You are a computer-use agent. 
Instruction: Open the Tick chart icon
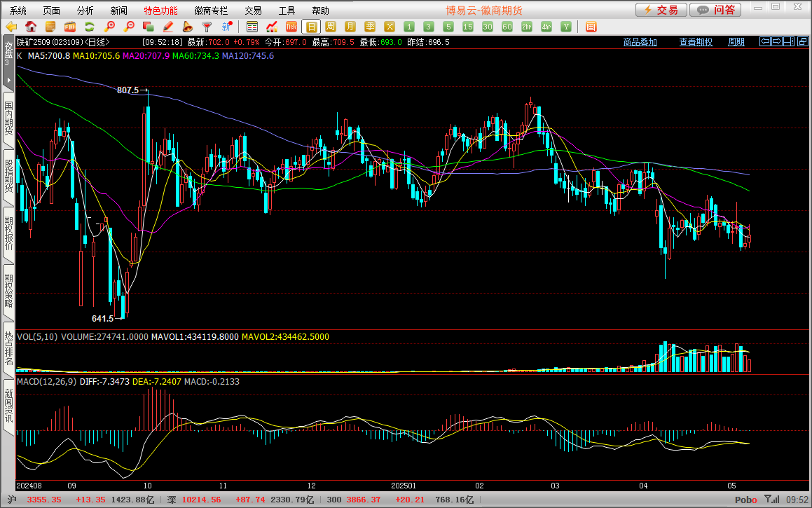coord(291,27)
